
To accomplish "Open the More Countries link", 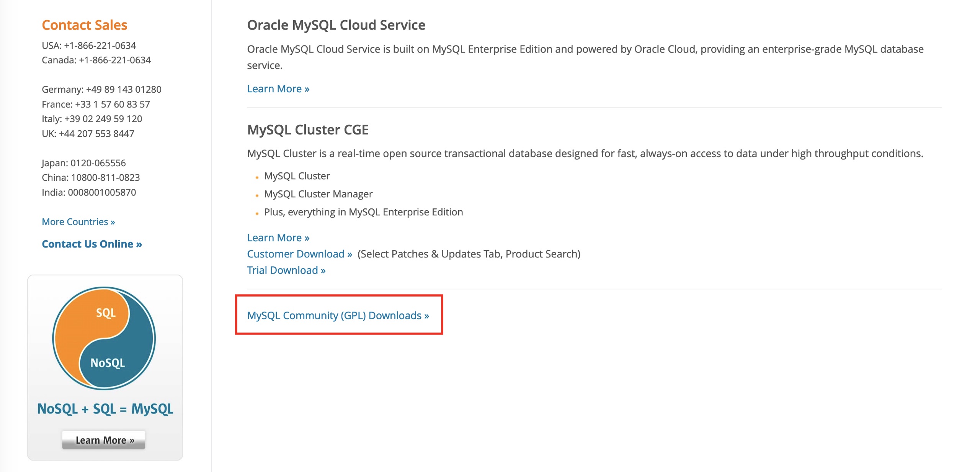I will (x=78, y=221).
